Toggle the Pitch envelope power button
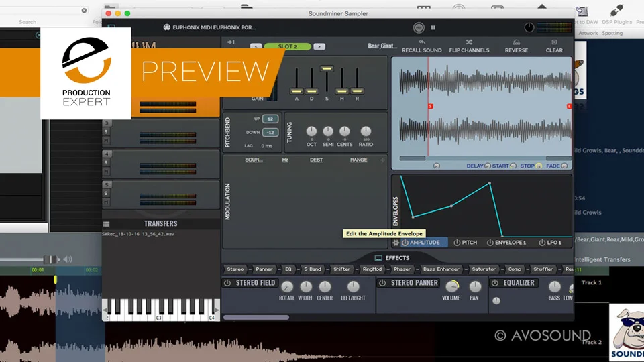 pos(457,243)
